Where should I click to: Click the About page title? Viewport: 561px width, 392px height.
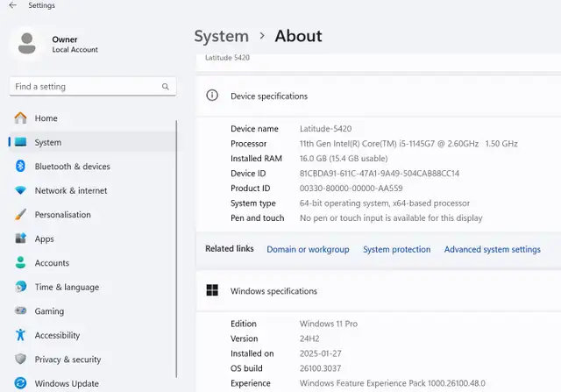coord(298,36)
